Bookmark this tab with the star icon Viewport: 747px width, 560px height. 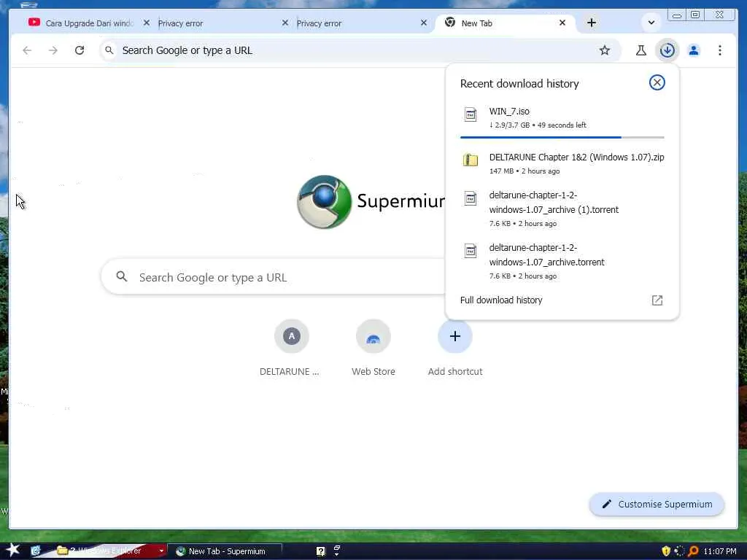tap(605, 50)
